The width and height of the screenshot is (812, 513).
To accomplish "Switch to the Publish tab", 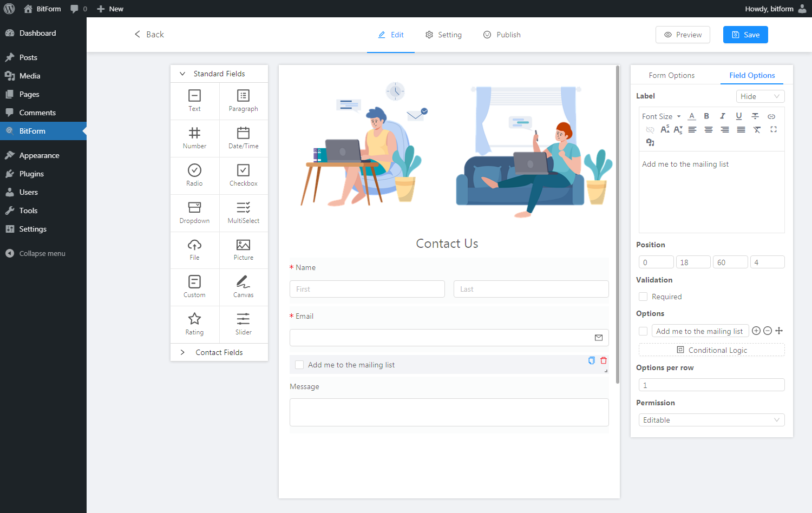I will coord(502,35).
